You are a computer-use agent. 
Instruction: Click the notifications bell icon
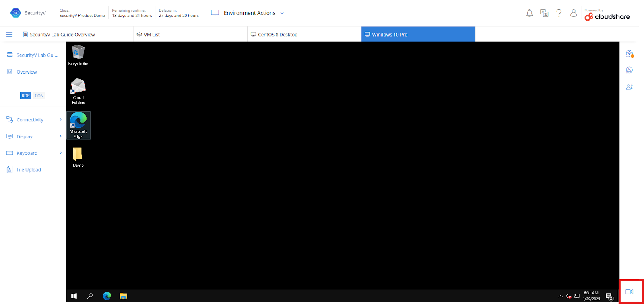point(529,13)
